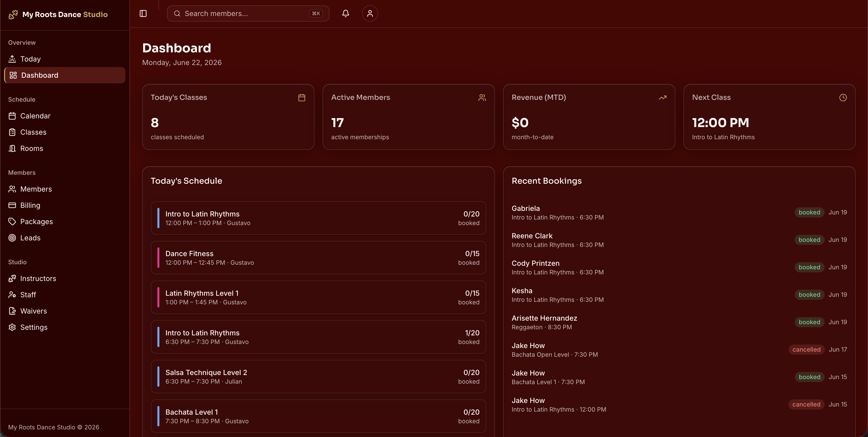The height and width of the screenshot is (437, 868).
Task: Click the Calendar sidebar icon
Action: click(12, 116)
